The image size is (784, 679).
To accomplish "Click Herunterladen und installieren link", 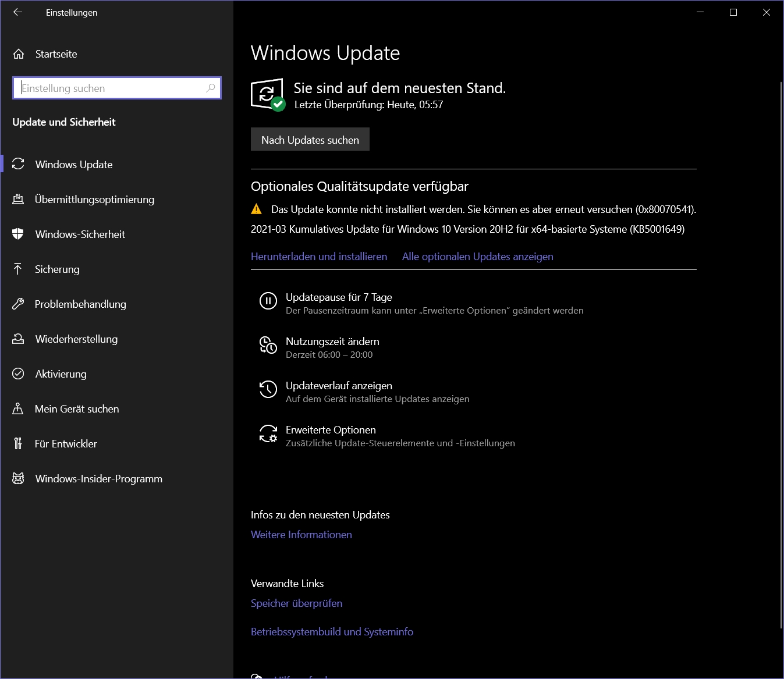I will coord(319,257).
